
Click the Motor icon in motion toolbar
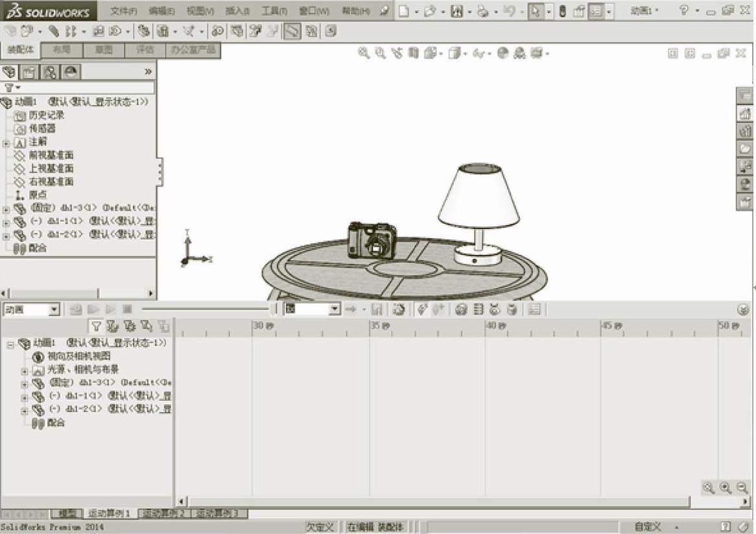(x=461, y=310)
